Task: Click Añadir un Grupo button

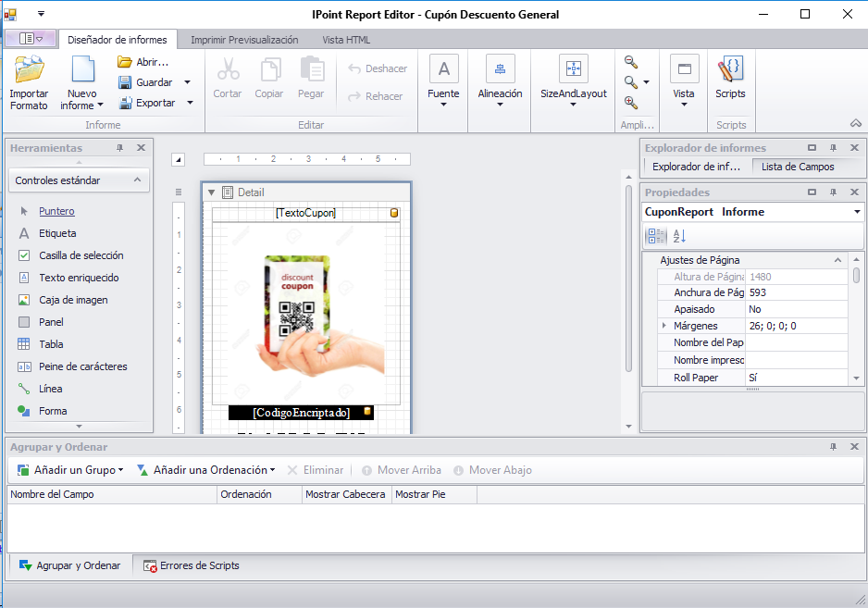Action: click(x=69, y=470)
